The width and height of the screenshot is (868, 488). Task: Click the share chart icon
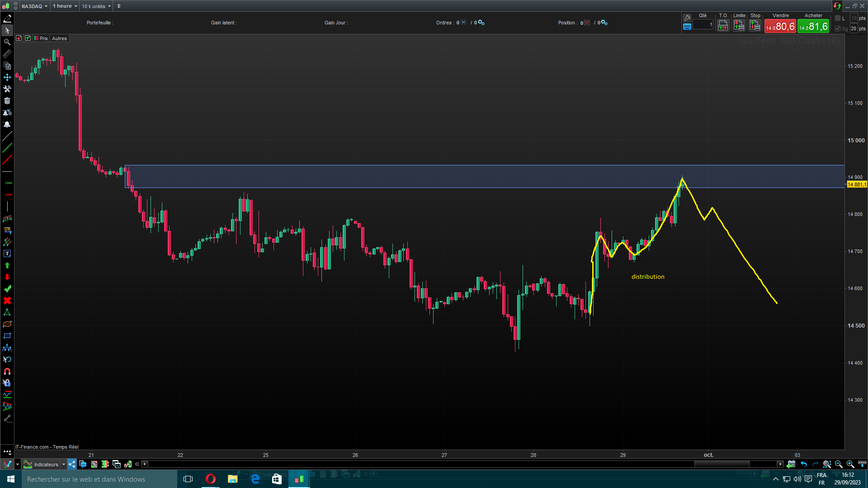point(72,464)
